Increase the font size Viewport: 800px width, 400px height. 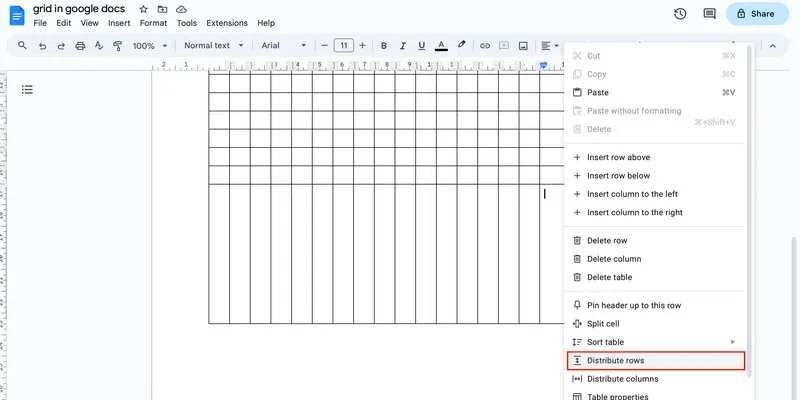pyautogui.click(x=362, y=45)
